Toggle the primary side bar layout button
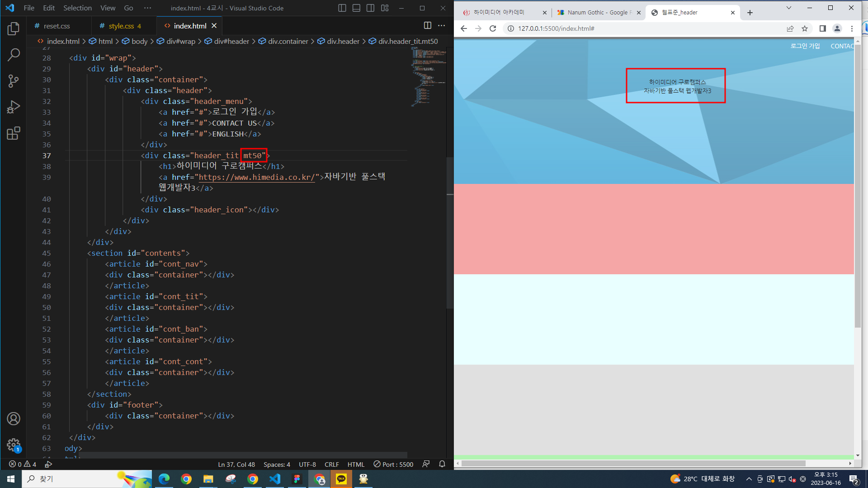 pos(342,8)
